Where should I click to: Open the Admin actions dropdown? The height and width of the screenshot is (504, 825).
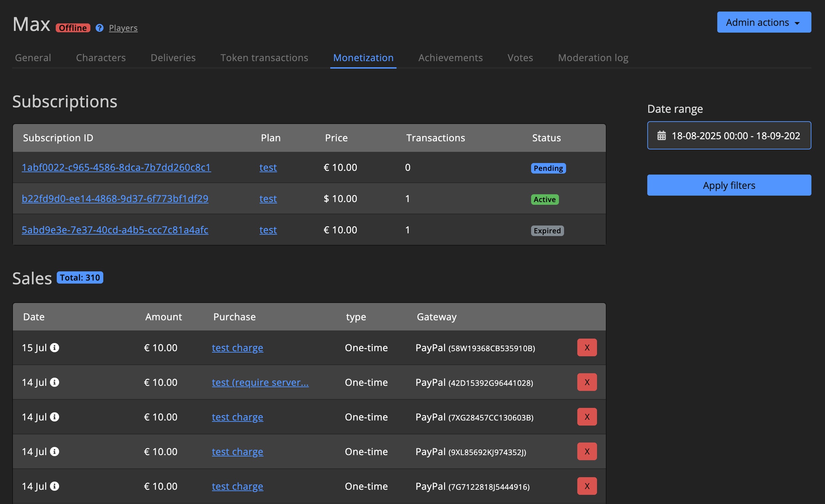(x=764, y=22)
